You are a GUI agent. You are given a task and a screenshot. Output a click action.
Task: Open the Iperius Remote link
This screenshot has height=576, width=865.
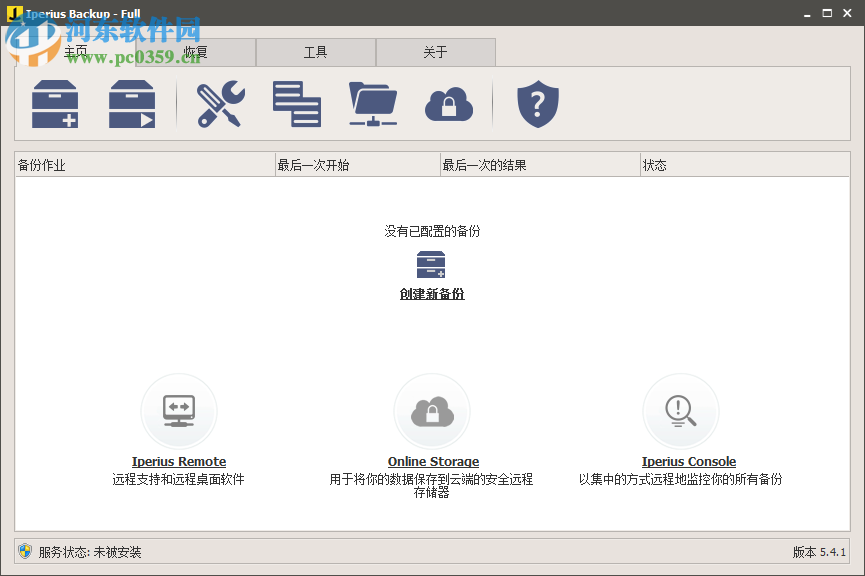178,461
